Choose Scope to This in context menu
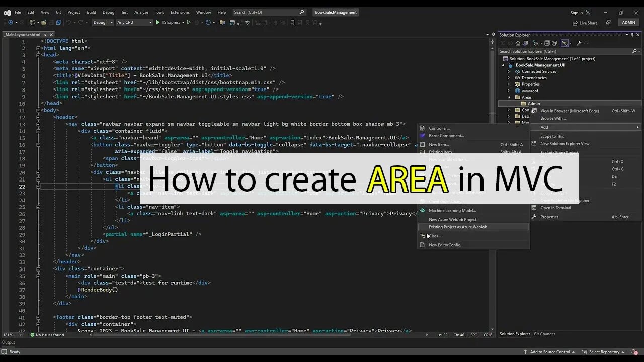The width and height of the screenshot is (644, 362). 586,136
